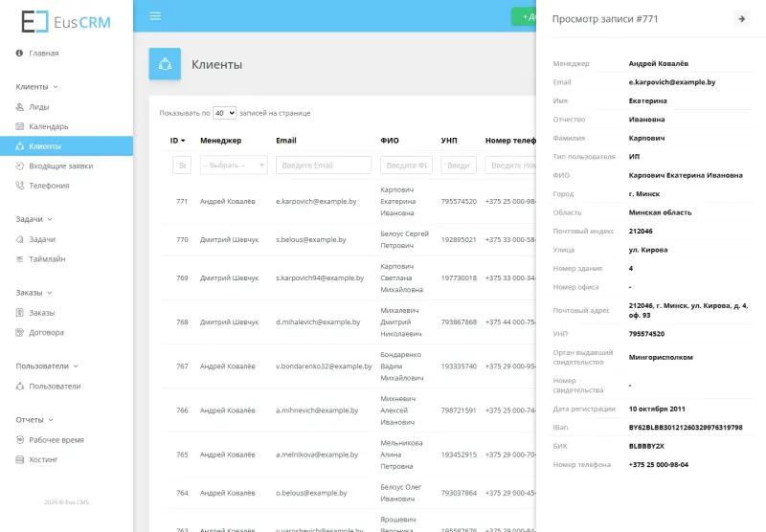
Task: Open Главная in the sidebar
Action: pos(43,54)
